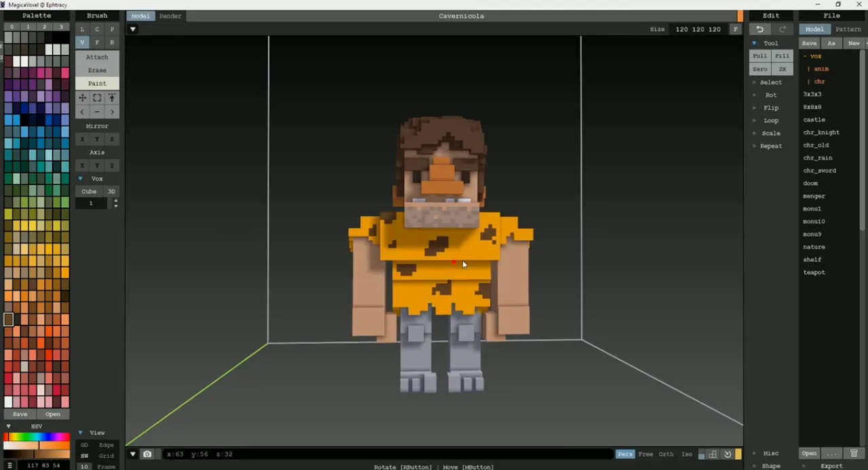
Task: Collapse the HSV section
Action: coord(8,427)
